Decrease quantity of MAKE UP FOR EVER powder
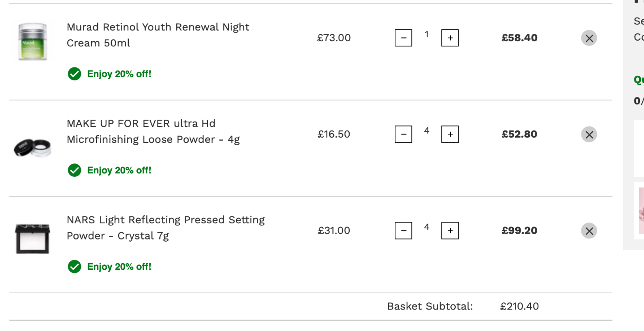The width and height of the screenshot is (644, 331). click(403, 134)
